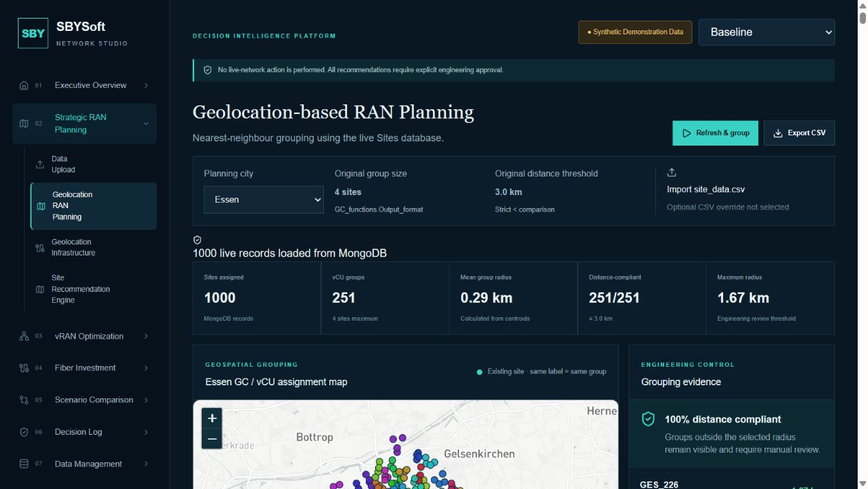Click the Site Recommendation Engine map icon
Screen dimensions: 868x489
click(40, 289)
